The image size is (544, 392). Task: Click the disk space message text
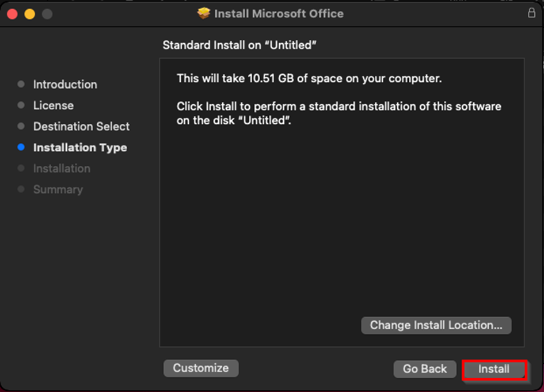pos(309,78)
